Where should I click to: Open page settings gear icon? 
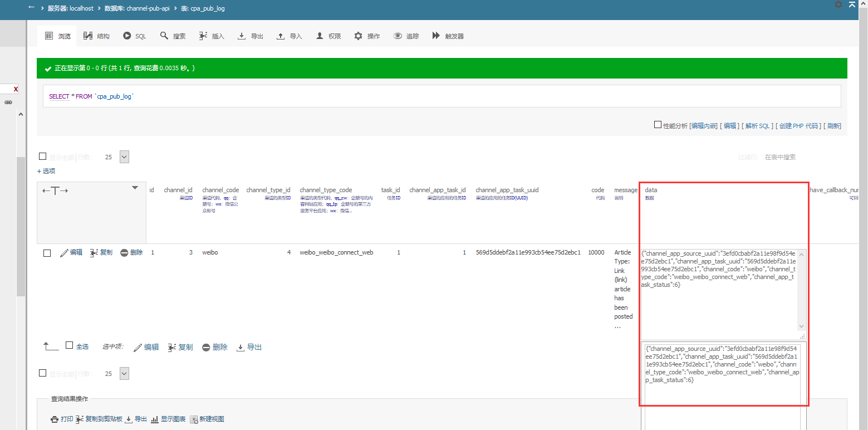tap(838, 4)
